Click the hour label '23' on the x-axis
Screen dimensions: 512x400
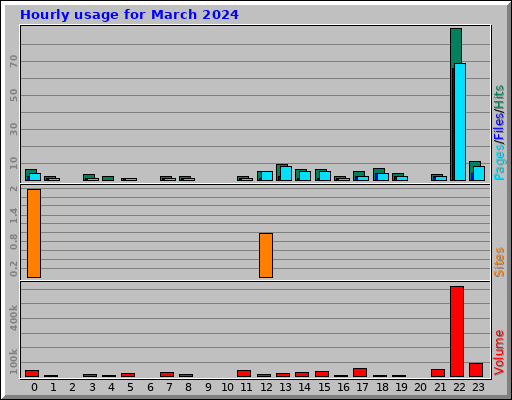click(x=478, y=387)
